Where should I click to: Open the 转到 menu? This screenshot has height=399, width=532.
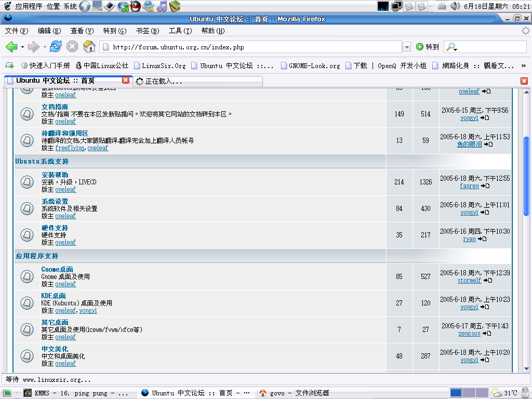[115, 31]
